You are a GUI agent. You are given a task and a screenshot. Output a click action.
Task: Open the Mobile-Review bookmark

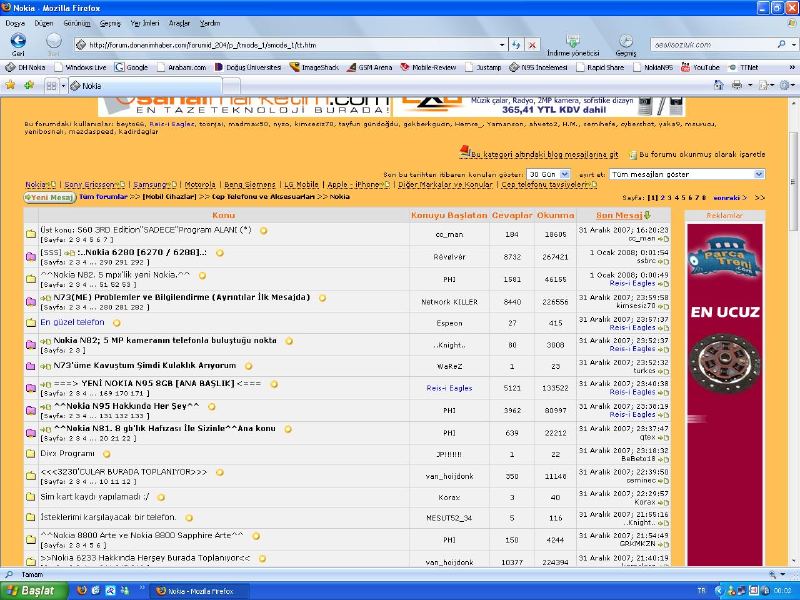coord(428,67)
